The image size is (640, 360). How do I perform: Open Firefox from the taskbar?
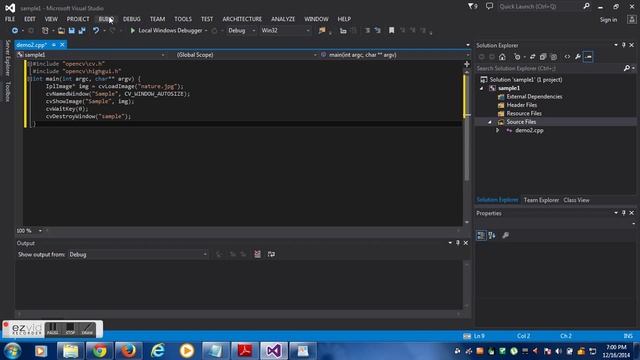pos(128,351)
